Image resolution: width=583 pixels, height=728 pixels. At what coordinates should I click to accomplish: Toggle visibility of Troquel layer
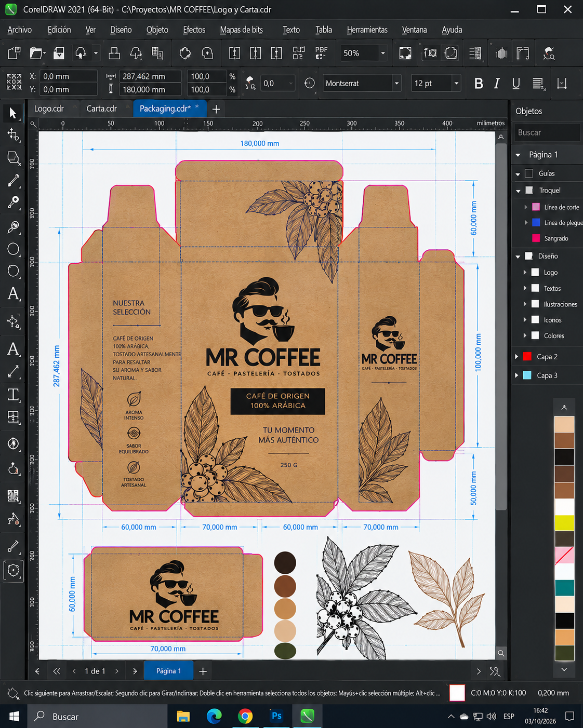(x=529, y=191)
